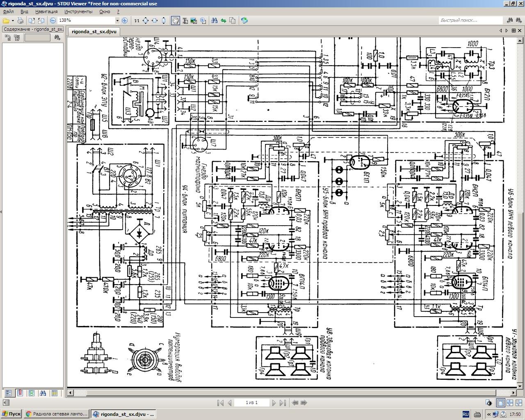Expand the open-file recent list arrow
The width and height of the screenshot is (525, 420).
(13, 21)
